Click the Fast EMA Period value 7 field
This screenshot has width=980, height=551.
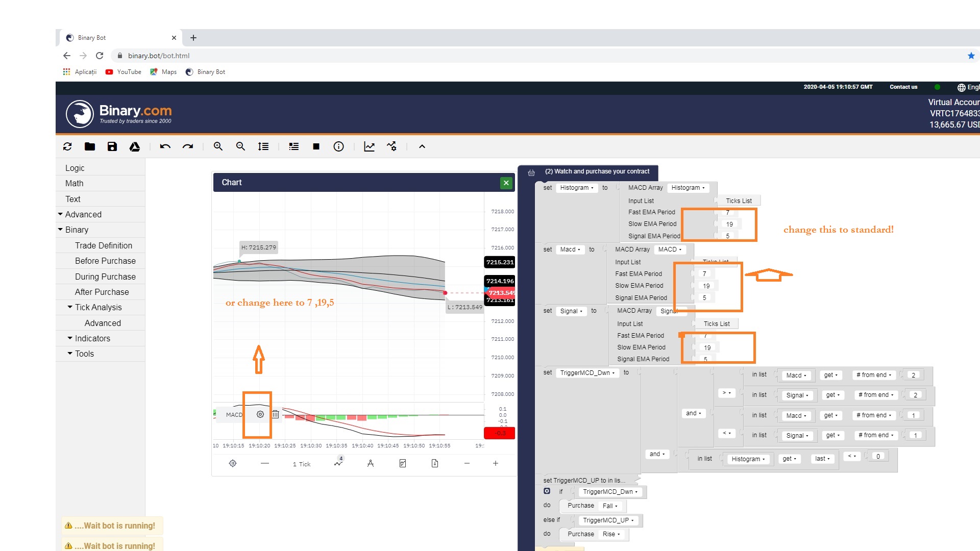[x=727, y=212]
